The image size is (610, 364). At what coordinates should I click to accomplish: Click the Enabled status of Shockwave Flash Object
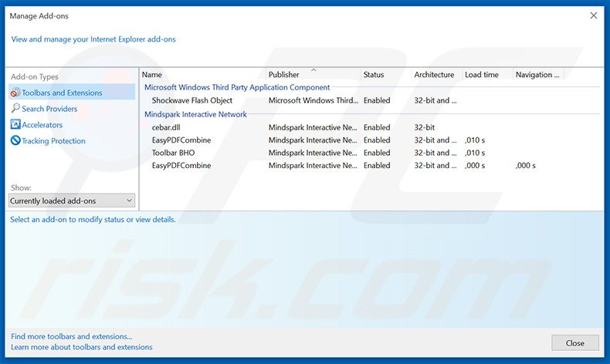377,100
